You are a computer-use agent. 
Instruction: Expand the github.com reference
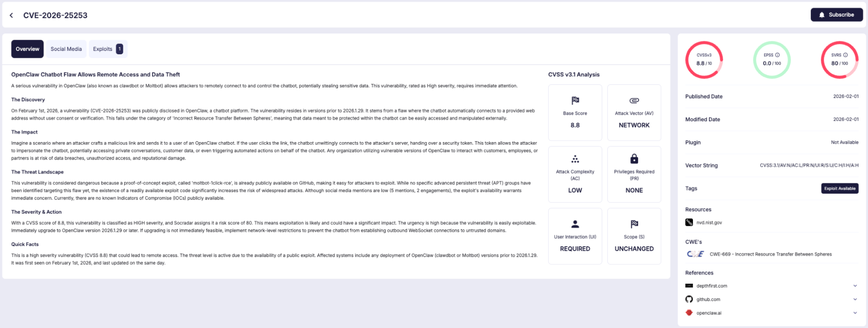[855, 299]
